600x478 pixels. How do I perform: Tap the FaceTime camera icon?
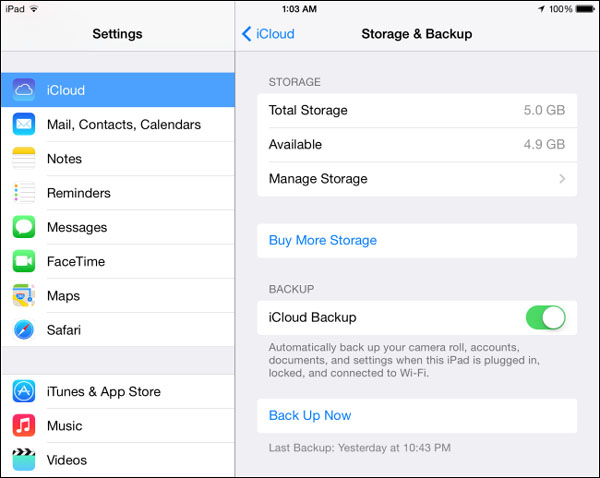click(x=24, y=261)
